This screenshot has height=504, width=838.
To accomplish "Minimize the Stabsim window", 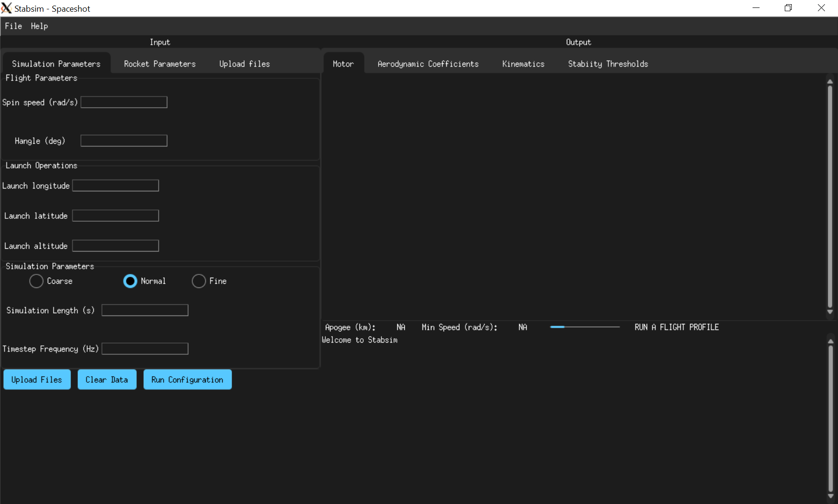I will coord(756,8).
